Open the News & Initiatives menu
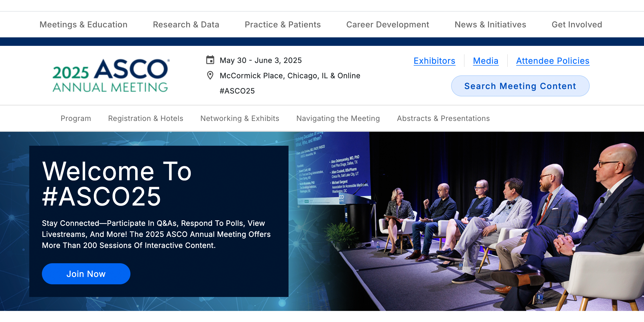The image size is (644, 322). coord(490,25)
